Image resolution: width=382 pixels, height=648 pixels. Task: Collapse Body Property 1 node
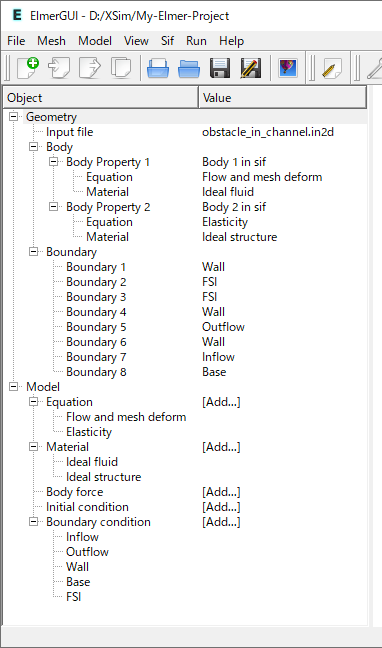pyautogui.click(x=53, y=162)
